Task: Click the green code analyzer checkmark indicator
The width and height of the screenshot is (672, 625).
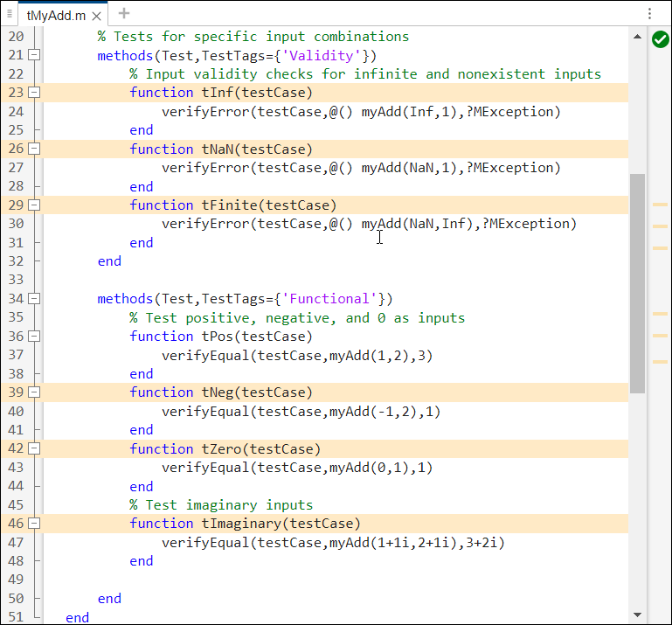Action: click(660, 39)
